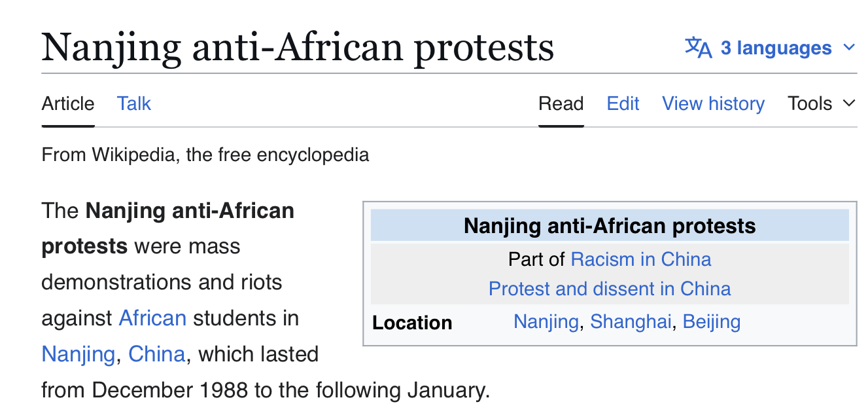Click the China link in the intro paragraph
This screenshot has height=419, width=868.
pyautogui.click(x=156, y=354)
